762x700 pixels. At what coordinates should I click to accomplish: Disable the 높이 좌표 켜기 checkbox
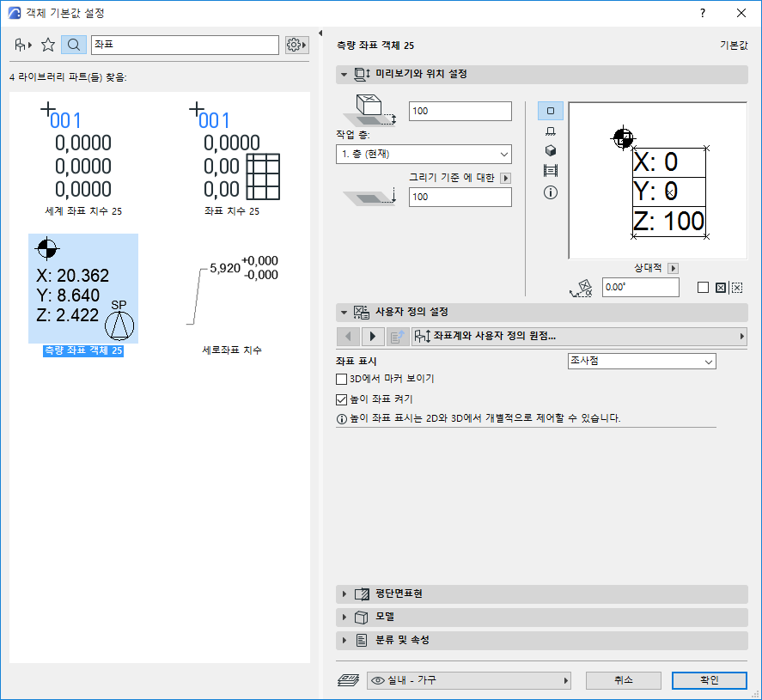tap(341, 398)
